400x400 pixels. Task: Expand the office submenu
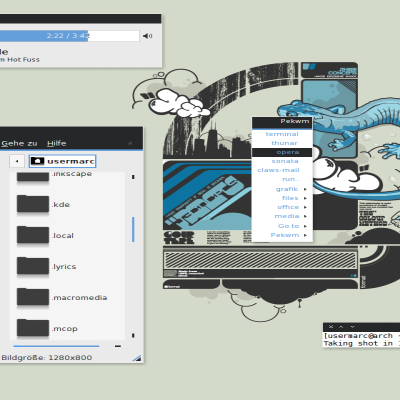[282, 207]
